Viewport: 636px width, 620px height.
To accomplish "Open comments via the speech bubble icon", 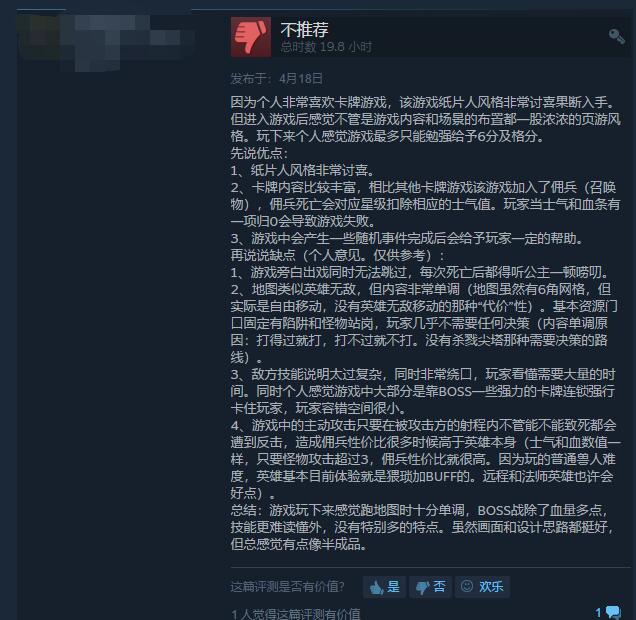I will pyautogui.click(x=613, y=612).
